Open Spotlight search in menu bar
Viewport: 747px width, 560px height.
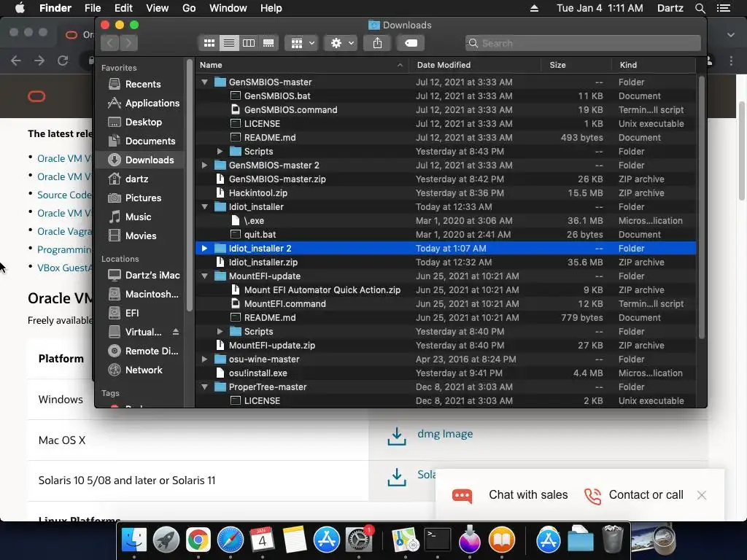(x=700, y=8)
